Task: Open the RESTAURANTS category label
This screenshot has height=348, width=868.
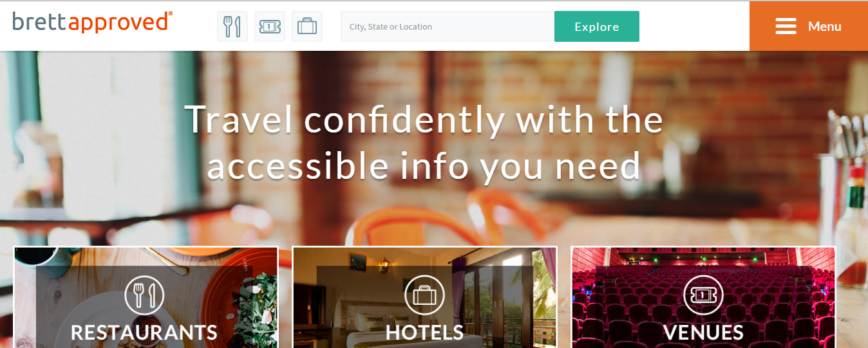Action: (144, 333)
